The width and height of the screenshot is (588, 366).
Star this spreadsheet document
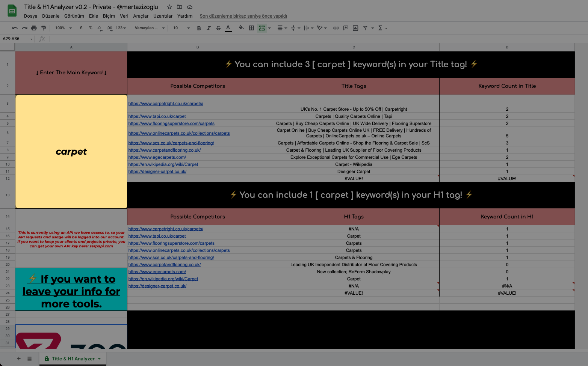[169, 7]
